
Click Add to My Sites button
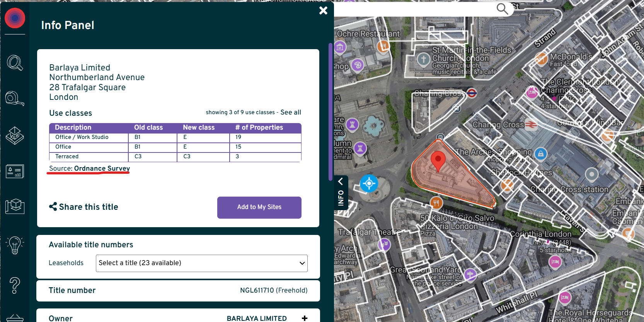[x=259, y=207]
